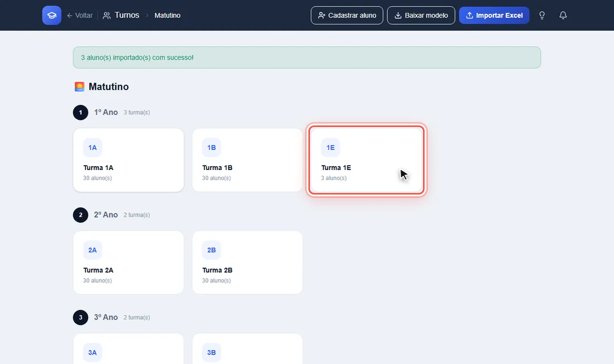This screenshot has height=364, width=614.
Task: Open the Turma 2A card title
Action: (x=98, y=270)
